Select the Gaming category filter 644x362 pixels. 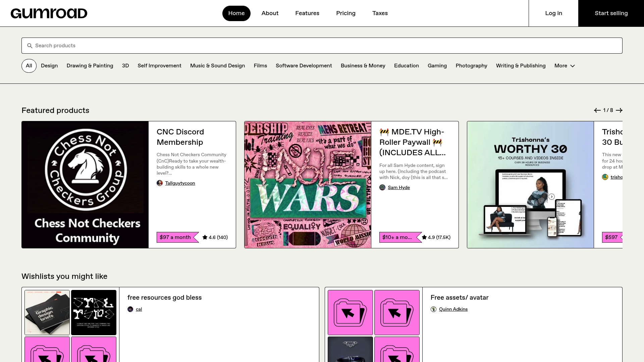[x=437, y=66]
